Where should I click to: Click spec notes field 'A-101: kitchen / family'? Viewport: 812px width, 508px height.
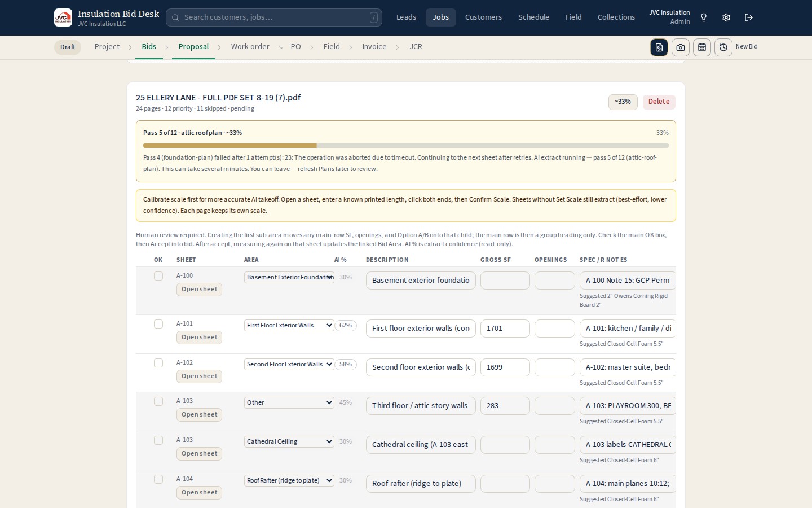(x=628, y=329)
